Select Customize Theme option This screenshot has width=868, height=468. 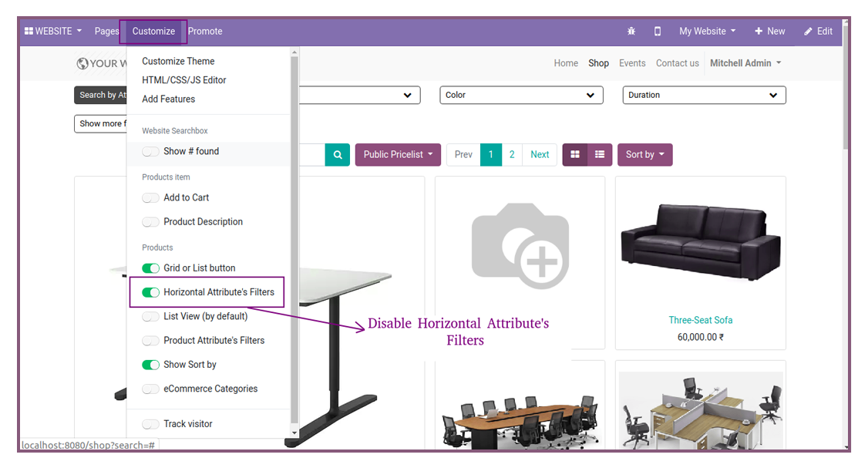coord(178,61)
